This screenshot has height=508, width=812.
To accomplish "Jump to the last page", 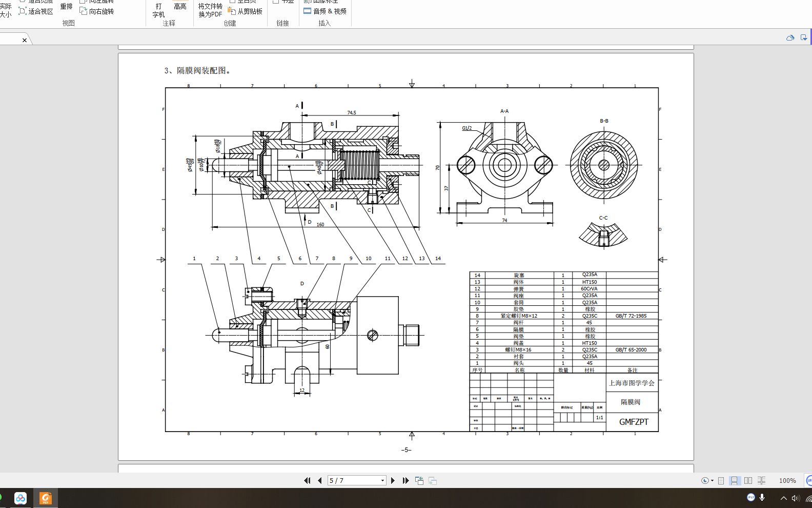I will pyautogui.click(x=405, y=480).
